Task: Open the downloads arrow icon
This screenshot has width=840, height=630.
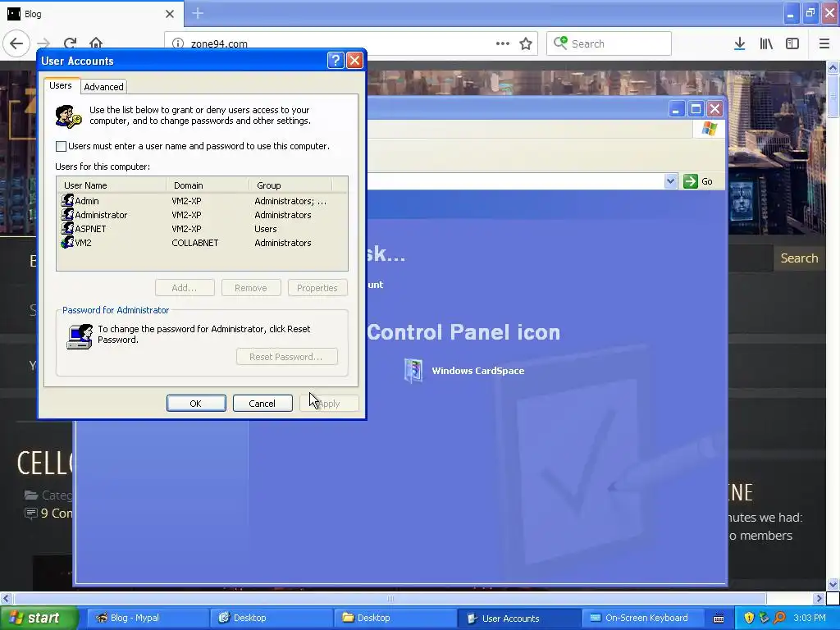Action: pos(739,44)
